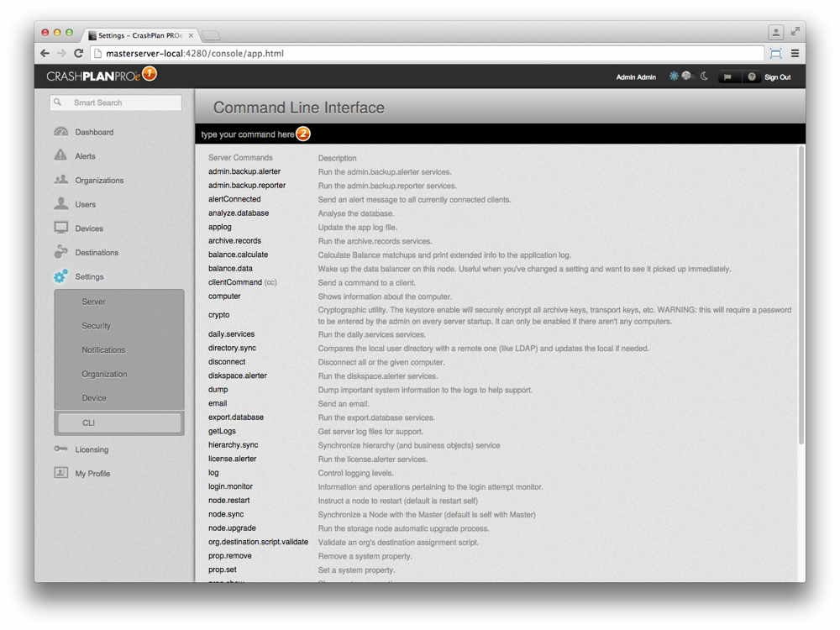Screen dimensions: 840x630
Task: Open the Notifications settings page
Action: click(x=103, y=349)
